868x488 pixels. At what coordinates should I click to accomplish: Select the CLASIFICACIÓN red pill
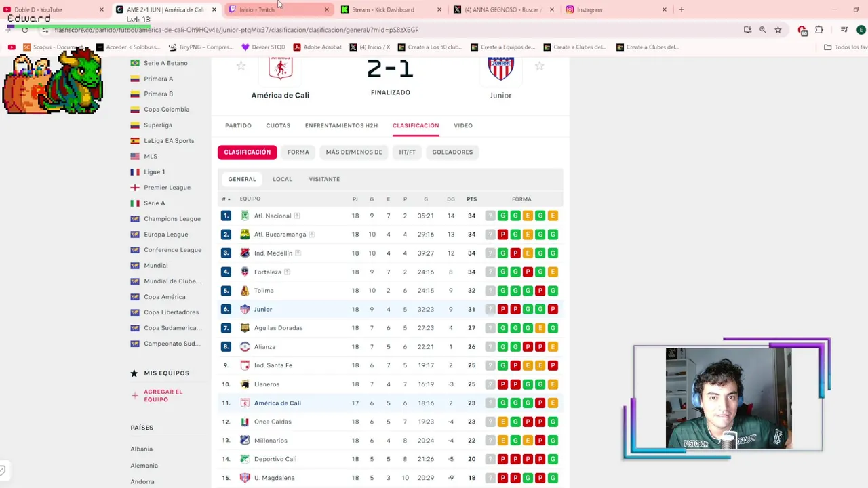point(248,152)
